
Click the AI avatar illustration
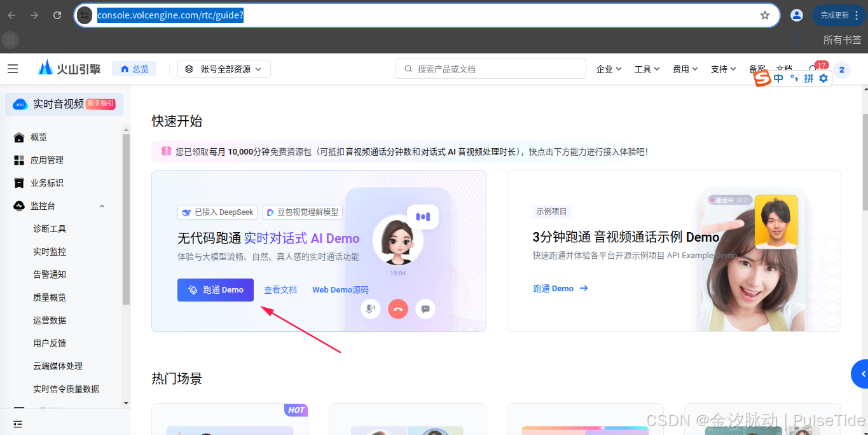pyautogui.click(x=398, y=240)
